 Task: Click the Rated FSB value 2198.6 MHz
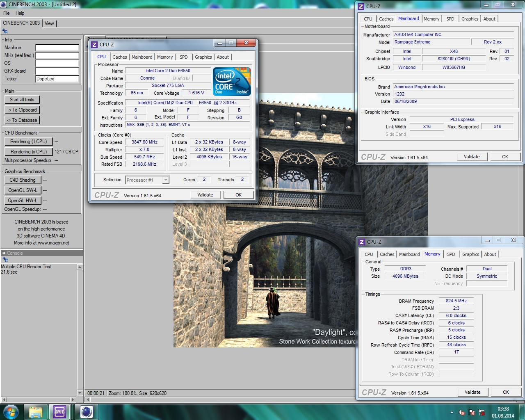click(144, 164)
